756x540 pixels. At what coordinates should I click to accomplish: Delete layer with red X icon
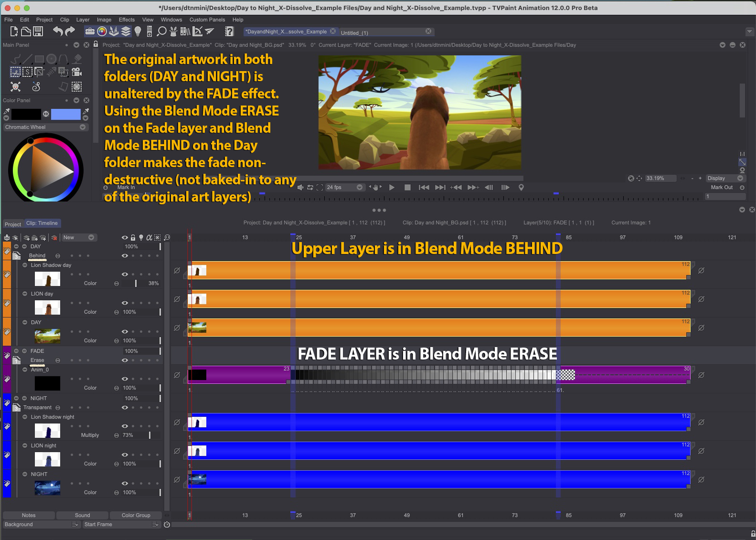(x=54, y=237)
